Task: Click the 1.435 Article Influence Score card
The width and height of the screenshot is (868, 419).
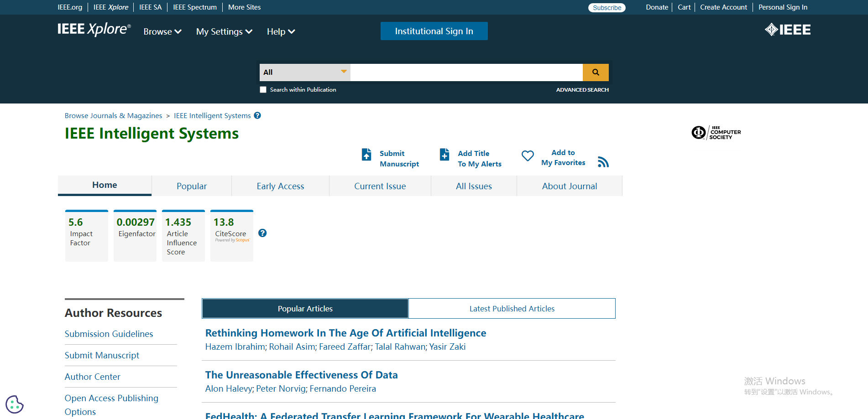Action: tap(183, 236)
